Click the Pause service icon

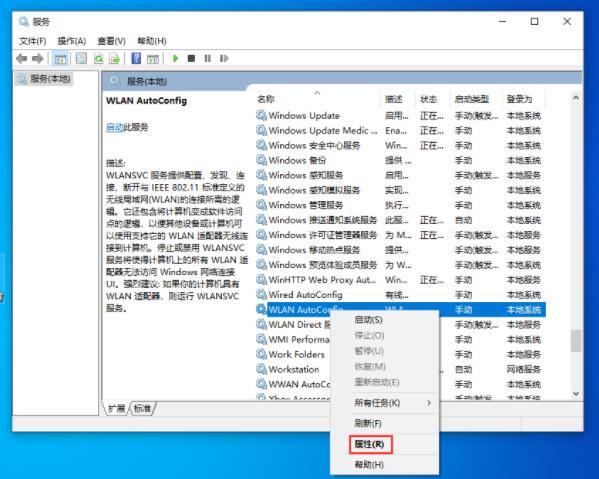pos(207,58)
